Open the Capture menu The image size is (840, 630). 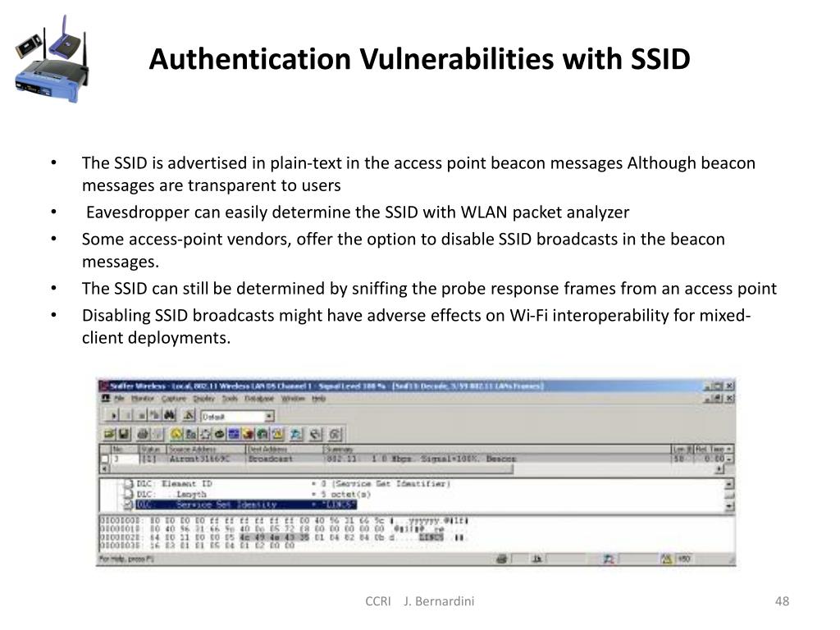click(x=174, y=399)
